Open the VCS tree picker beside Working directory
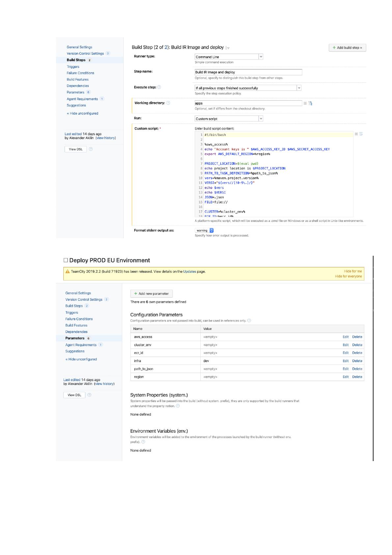Viewport: 392px width, 555px height. coord(310,103)
